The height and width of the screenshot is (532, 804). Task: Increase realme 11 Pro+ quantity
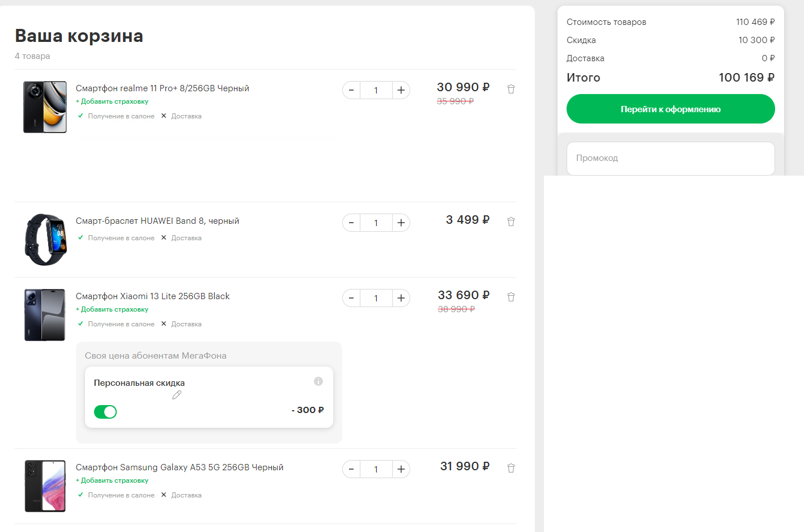(401, 90)
